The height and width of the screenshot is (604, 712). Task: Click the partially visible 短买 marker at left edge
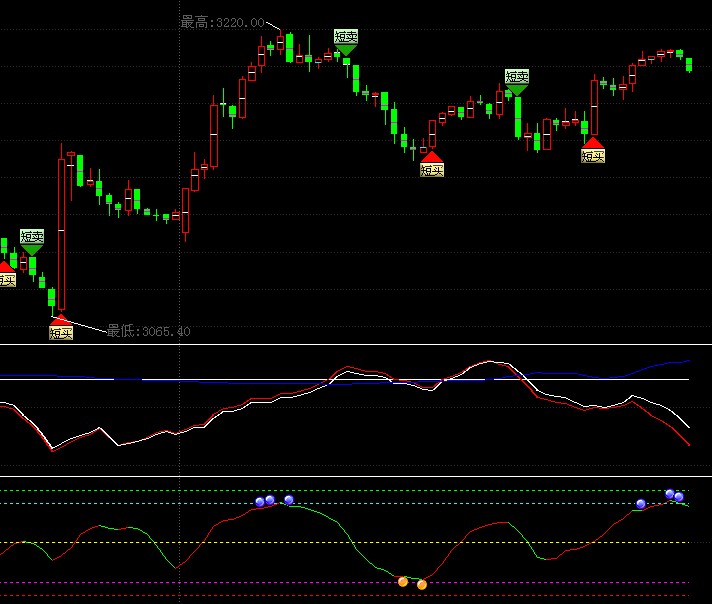(6, 279)
